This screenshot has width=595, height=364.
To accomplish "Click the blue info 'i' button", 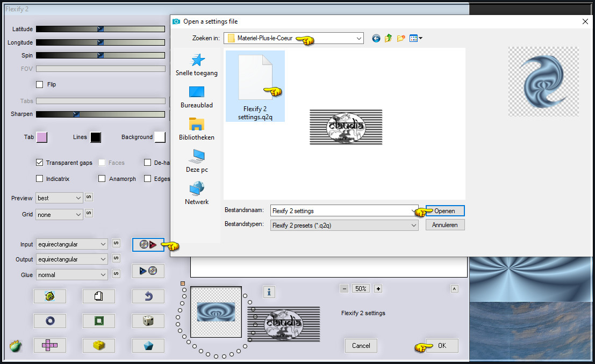I will 269,292.
